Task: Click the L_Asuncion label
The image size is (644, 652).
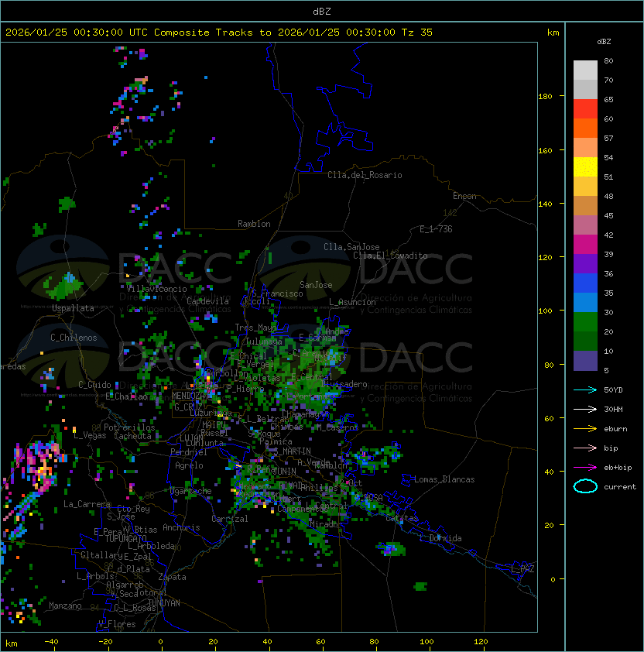Action: point(352,302)
